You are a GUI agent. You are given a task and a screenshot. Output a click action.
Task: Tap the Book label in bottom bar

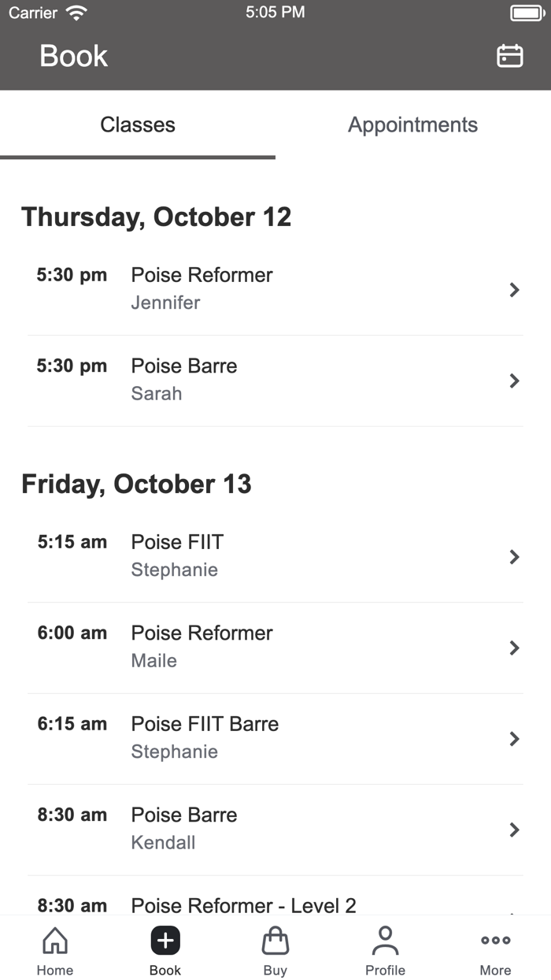pyautogui.click(x=165, y=971)
